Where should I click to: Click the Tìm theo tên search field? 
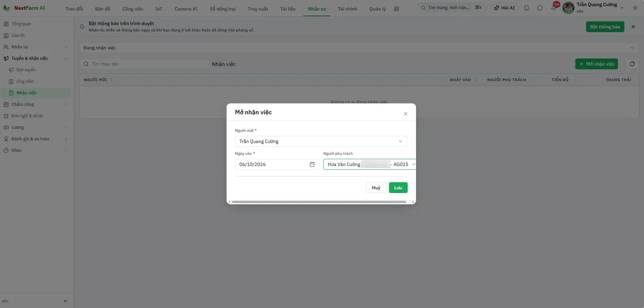144,64
